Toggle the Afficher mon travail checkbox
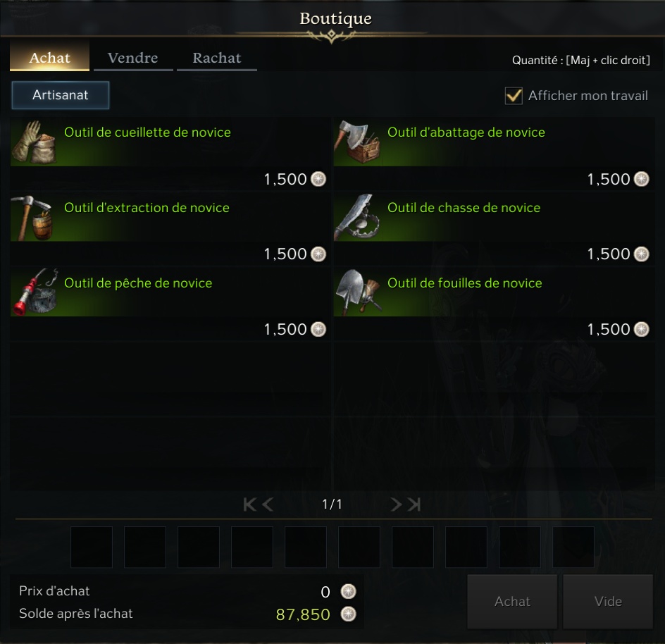Image resolution: width=665 pixels, height=644 pixels. click(x=514, y=95)
